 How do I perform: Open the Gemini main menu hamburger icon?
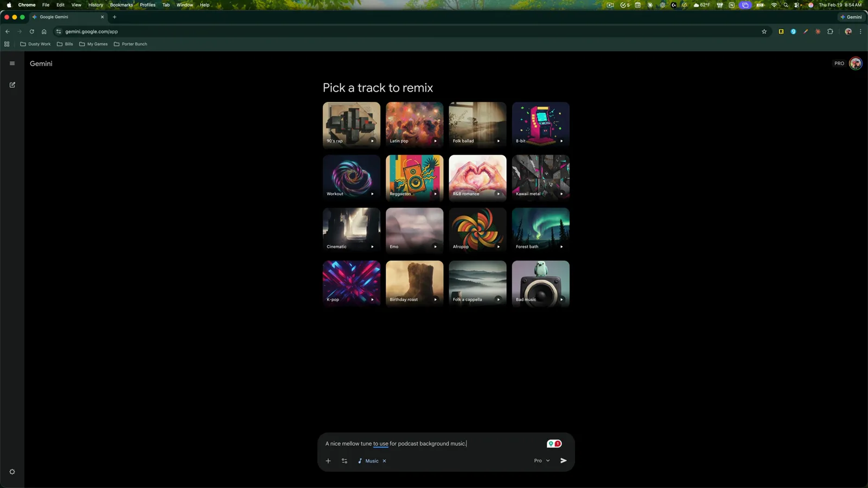pyautogui.click(x=12, y=63)
